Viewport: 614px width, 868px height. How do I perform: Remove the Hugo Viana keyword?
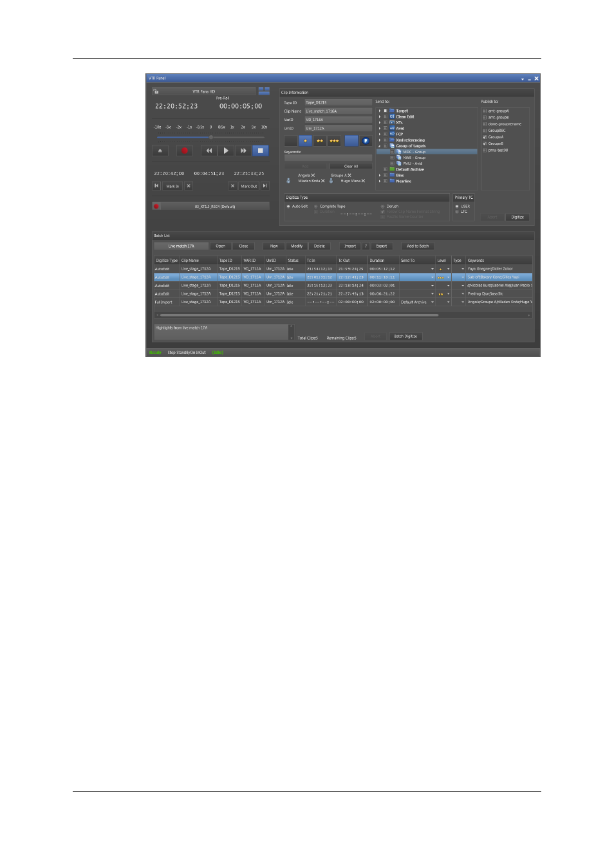[x=363, y=181]
